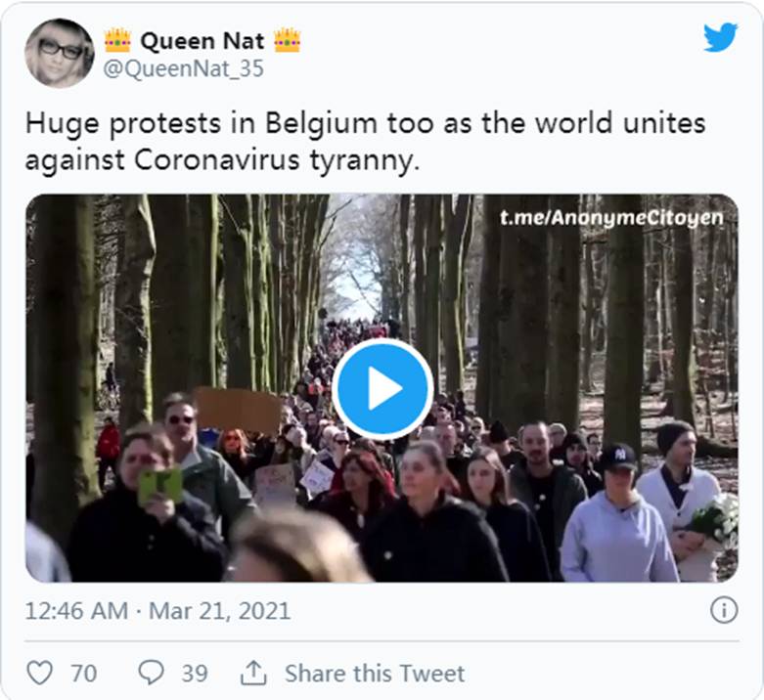Image resolution: width=764 pixels, height=700 pixels.
Task: Click the 70 likes count
Action: click(83, 673)
